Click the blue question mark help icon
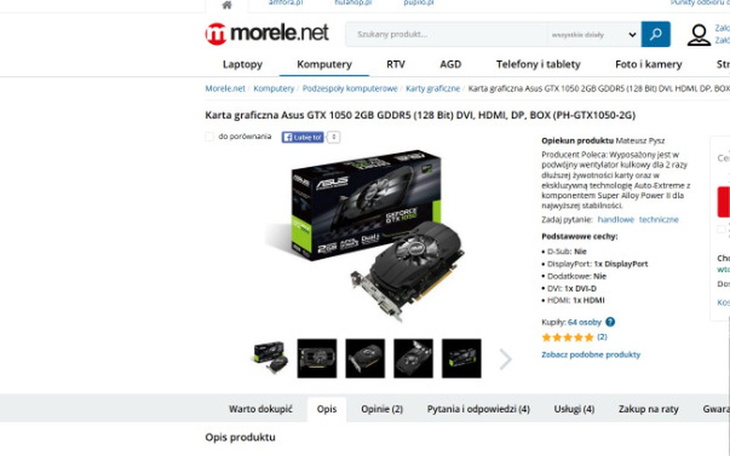This screenshot has width=730, height=456. point(610,322)
